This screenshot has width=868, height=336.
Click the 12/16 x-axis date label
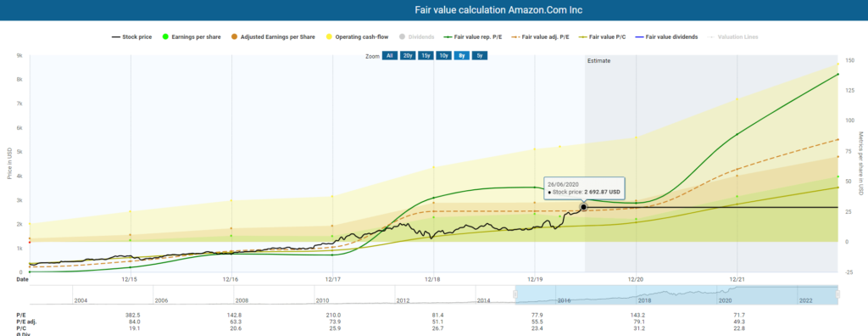(231, 279)
